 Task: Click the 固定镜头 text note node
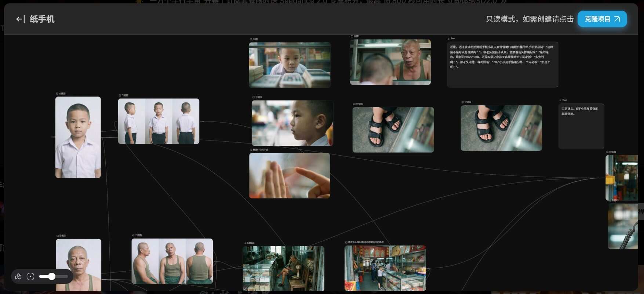pyautogui.click(x=581, y=126)
